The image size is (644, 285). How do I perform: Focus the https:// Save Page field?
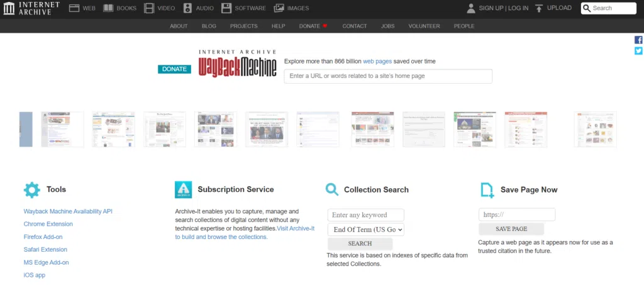[517, 215]
